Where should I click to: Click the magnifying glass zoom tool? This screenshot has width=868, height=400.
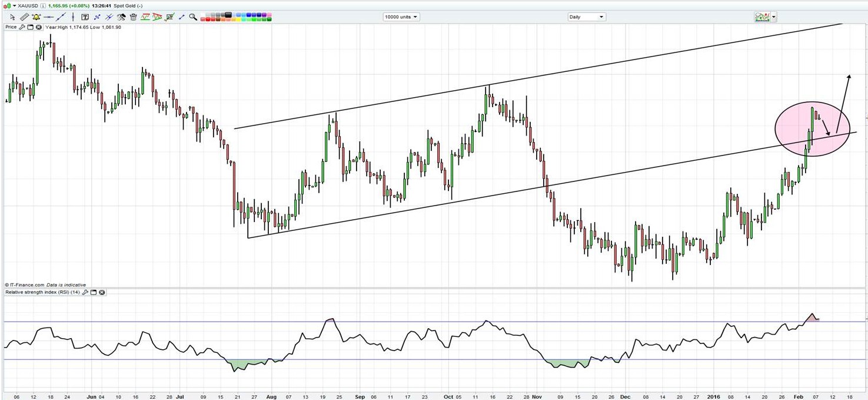[x=193, y=17]
